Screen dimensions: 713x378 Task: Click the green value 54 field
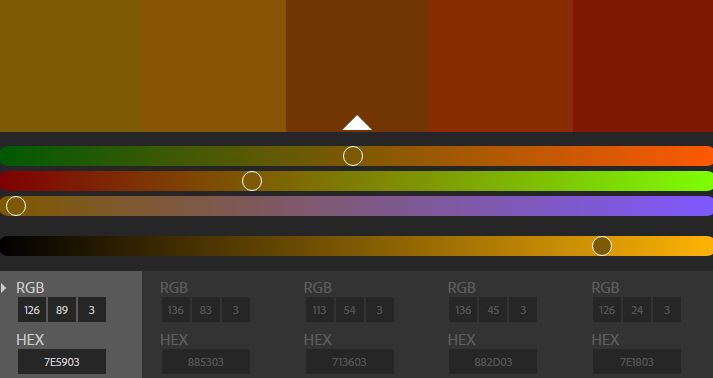pyautogui.click(x=350, y=310)
